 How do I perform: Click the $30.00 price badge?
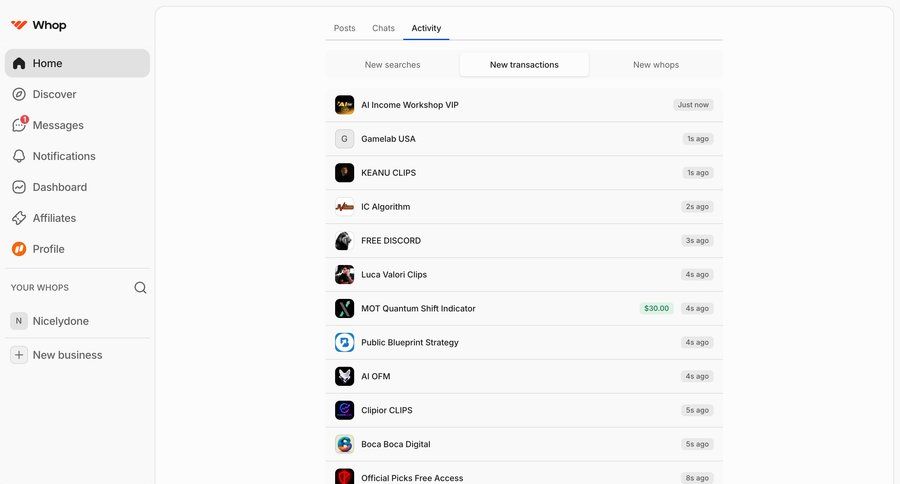[x=657, y=308]
